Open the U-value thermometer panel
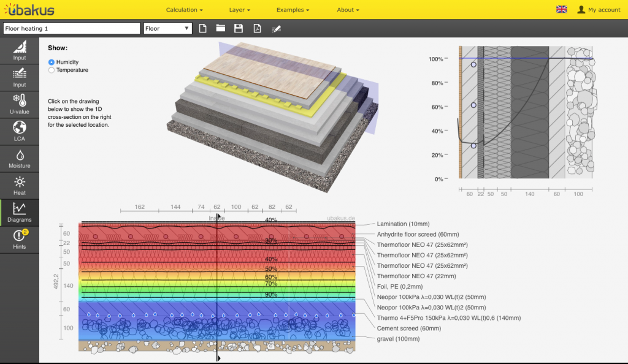 [19, 105]
